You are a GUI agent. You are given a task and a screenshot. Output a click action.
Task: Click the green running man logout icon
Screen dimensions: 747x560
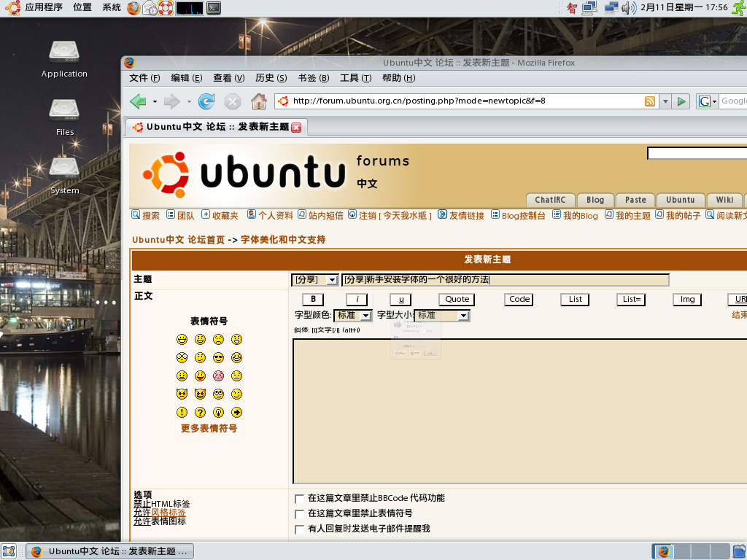pyautogui.click(x=740, y=7)
